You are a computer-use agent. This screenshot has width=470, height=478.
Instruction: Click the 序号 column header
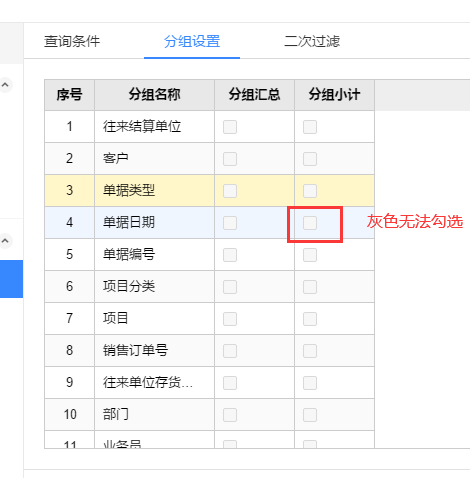(x=69, y=95)
